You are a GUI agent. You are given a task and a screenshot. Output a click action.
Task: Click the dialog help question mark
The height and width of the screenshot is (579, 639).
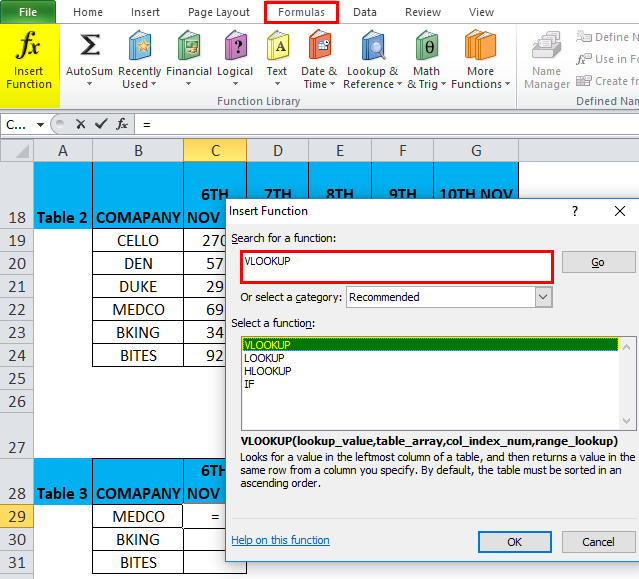[x=575, y=211]
